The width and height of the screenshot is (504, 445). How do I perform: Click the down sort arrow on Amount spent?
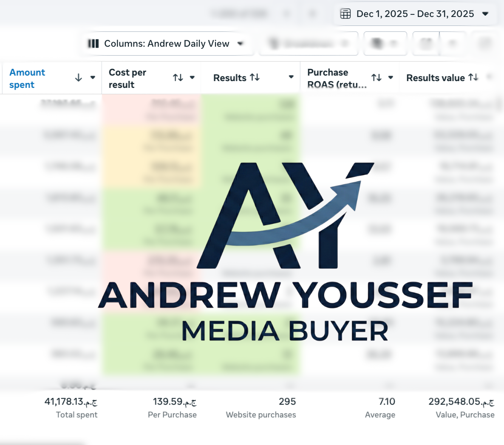pyautogui.click(x=79, y=78)
